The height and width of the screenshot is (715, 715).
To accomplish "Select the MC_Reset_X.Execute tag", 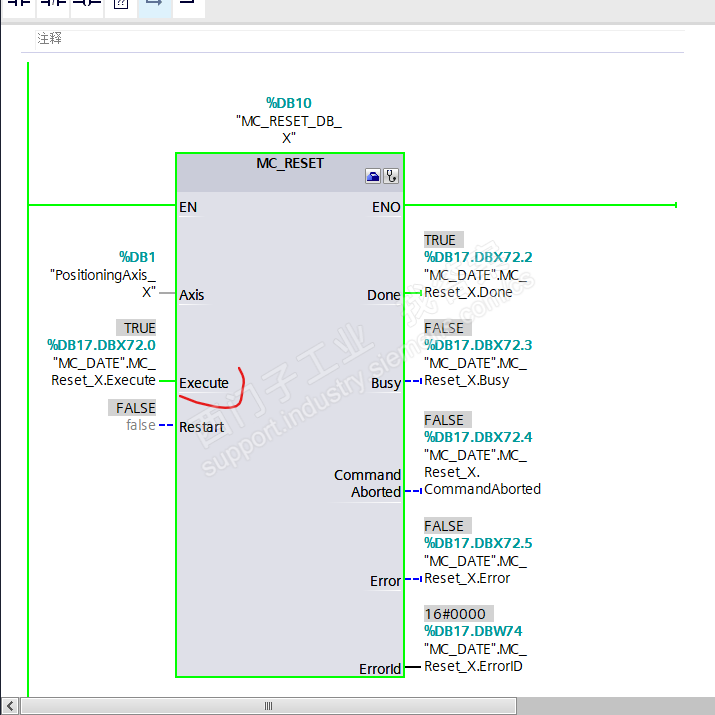I will point(104,372).
